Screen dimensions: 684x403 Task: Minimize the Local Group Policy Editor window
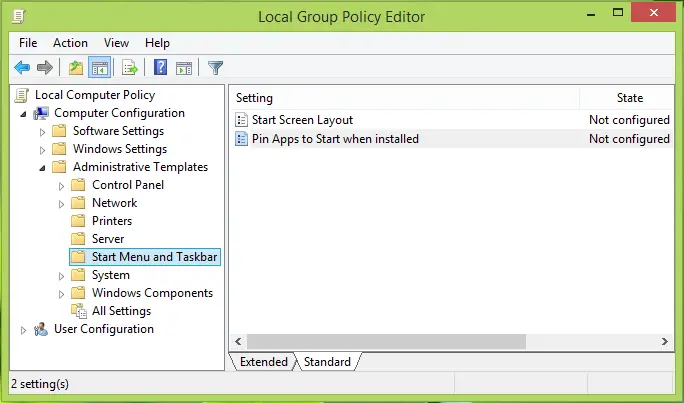(591, 14)
